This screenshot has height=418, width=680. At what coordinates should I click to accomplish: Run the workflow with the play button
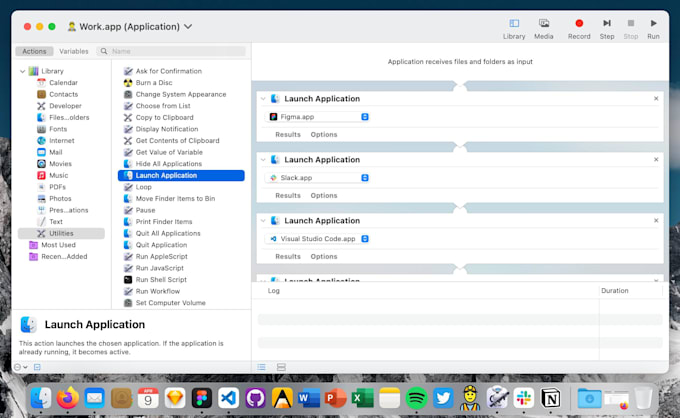tap(653, 29)
